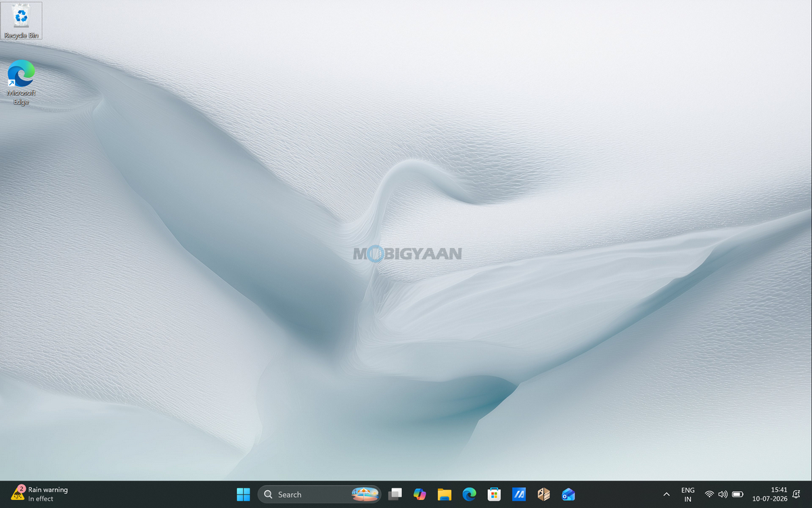The width and height of the screenshot is (812, 508).
Task: Open the volume speaker control
Action: point(723,494)
